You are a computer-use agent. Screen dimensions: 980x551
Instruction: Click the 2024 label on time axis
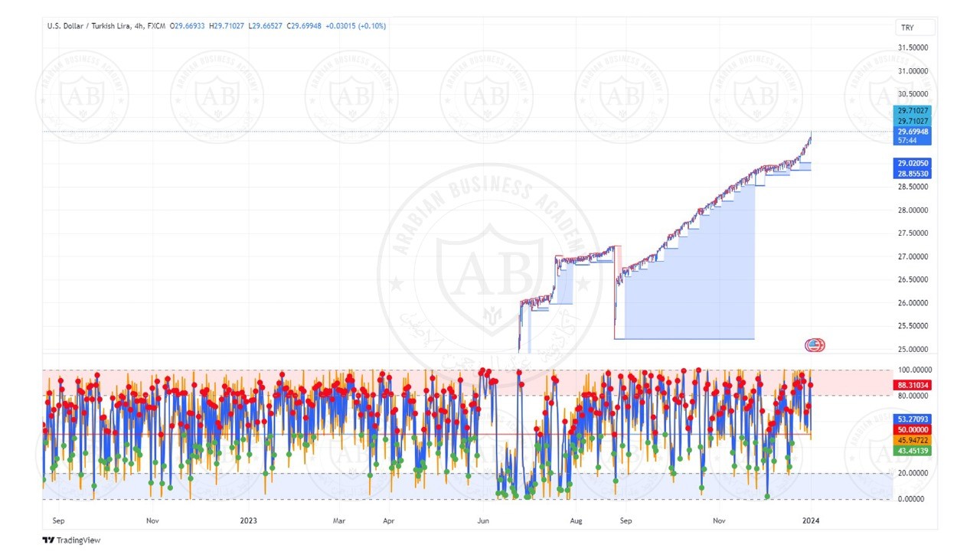click(811, 521)
